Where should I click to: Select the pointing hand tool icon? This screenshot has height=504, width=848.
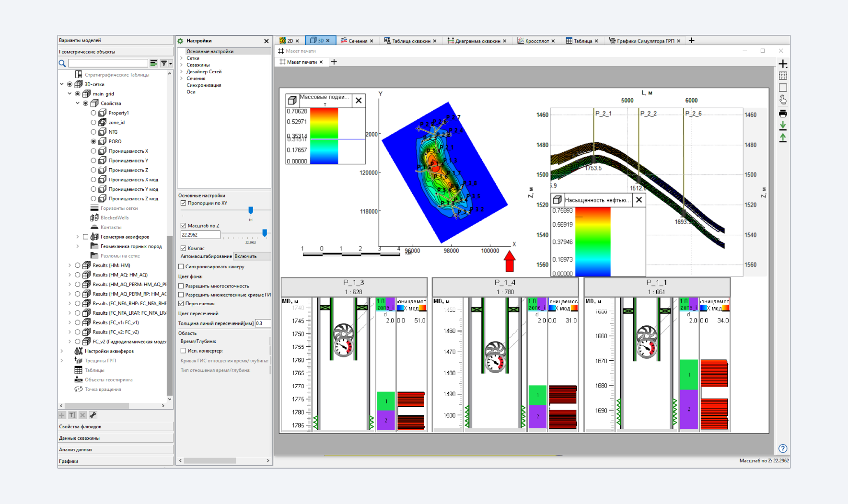click(x=783, y=100)
